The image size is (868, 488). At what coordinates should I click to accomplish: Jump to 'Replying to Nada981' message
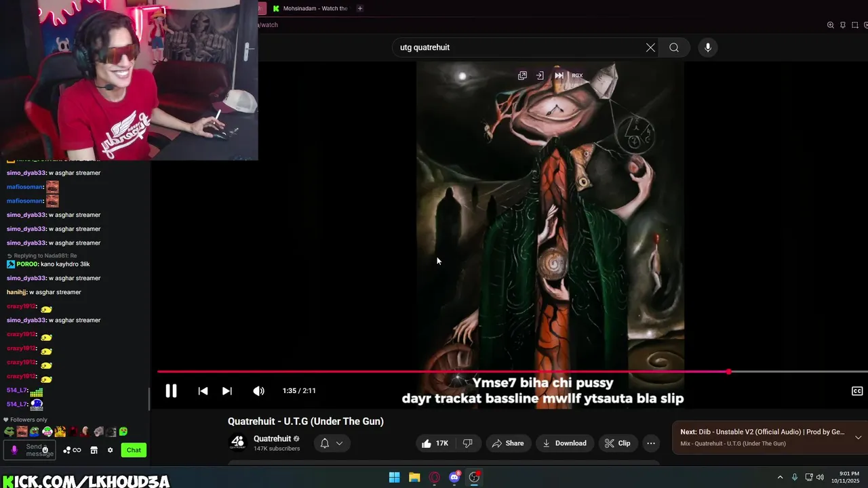45,256
